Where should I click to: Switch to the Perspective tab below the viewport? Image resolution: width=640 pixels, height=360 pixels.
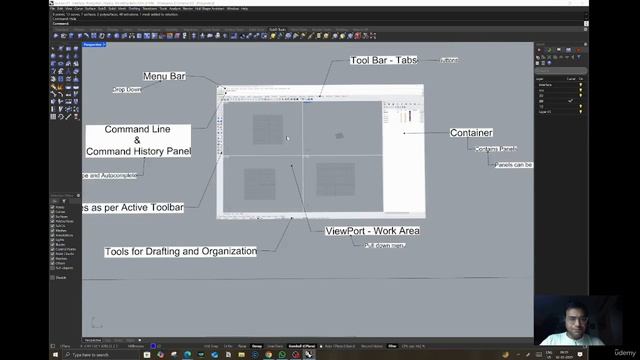point(93,340)
